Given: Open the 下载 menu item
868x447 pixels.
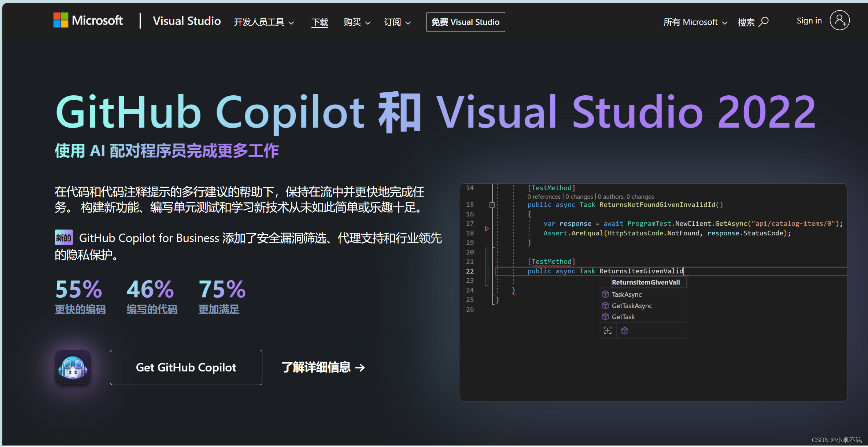Looking at the screenshot, I should (x=320, y=22).
